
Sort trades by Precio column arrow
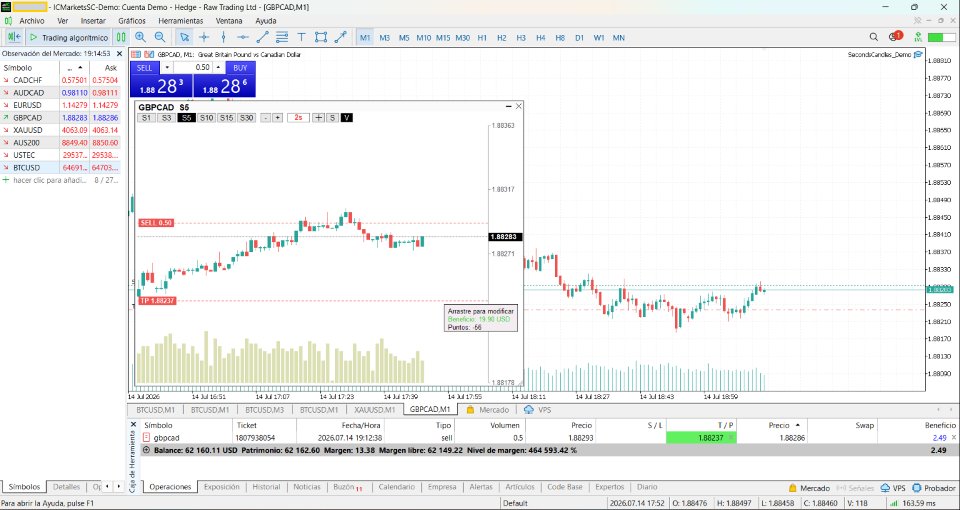click(797, 425)
